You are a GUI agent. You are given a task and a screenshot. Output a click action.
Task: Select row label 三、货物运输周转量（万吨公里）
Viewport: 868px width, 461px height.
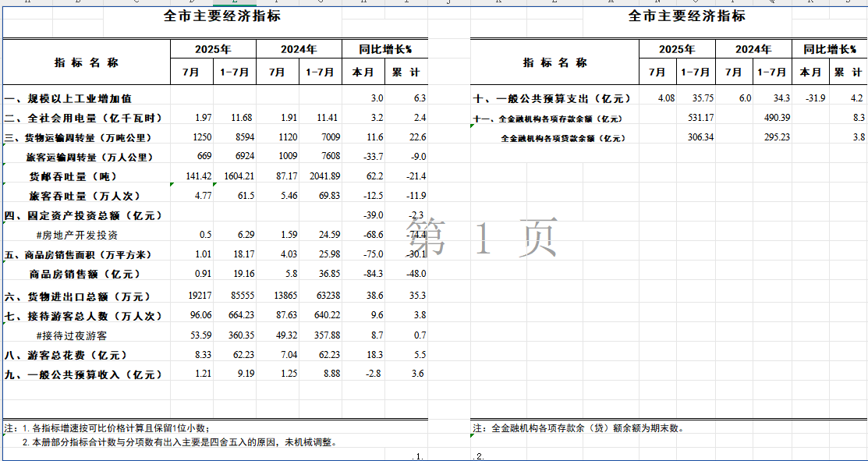pyautogui.click(x=78, y=137)
